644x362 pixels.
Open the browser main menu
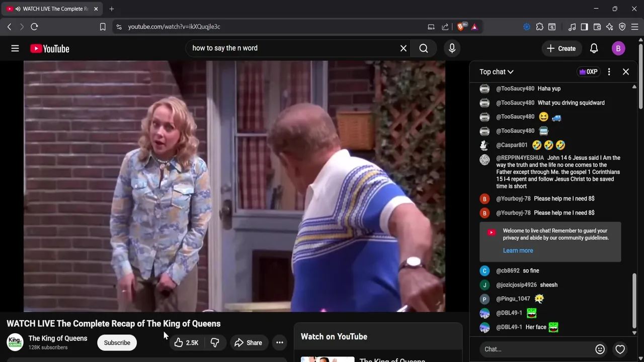(635, 27)
